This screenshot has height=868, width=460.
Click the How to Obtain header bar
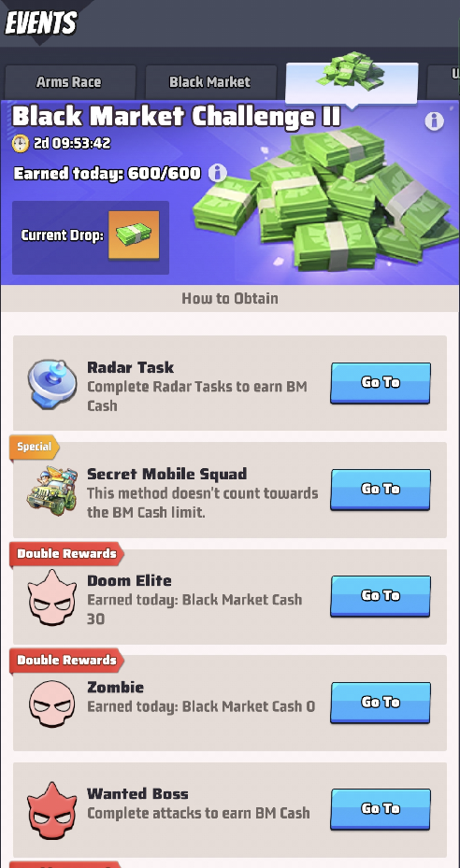(230, 298)
